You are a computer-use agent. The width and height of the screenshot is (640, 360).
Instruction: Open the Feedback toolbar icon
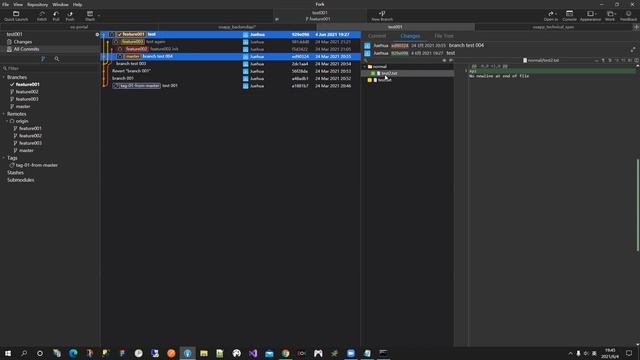[628, 16]
